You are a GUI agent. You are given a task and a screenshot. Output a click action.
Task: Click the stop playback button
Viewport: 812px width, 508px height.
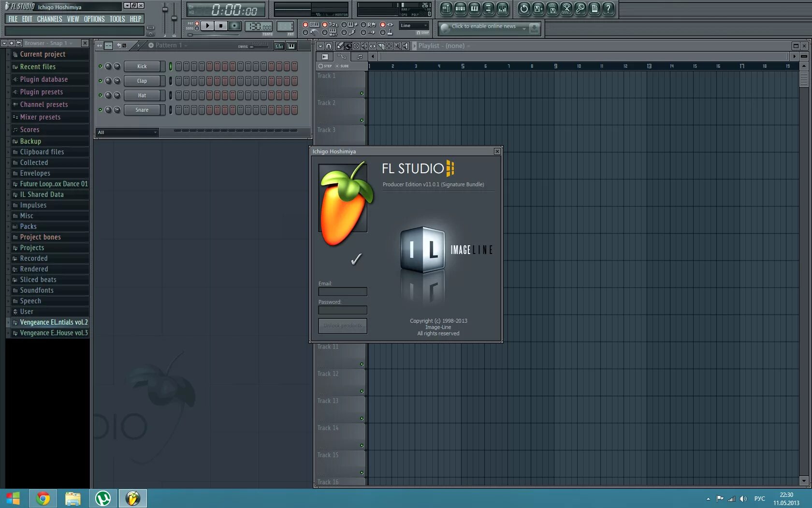pos(221,26)
